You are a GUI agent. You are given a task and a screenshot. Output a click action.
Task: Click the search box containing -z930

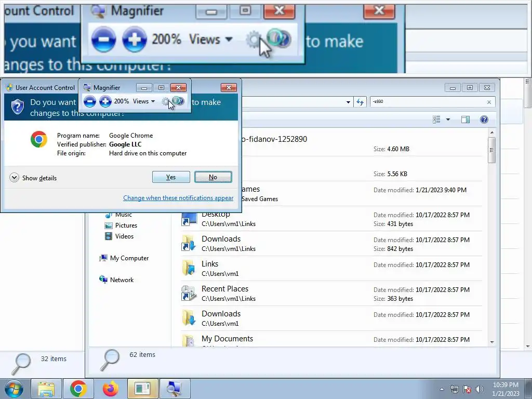tap(428, 102)
